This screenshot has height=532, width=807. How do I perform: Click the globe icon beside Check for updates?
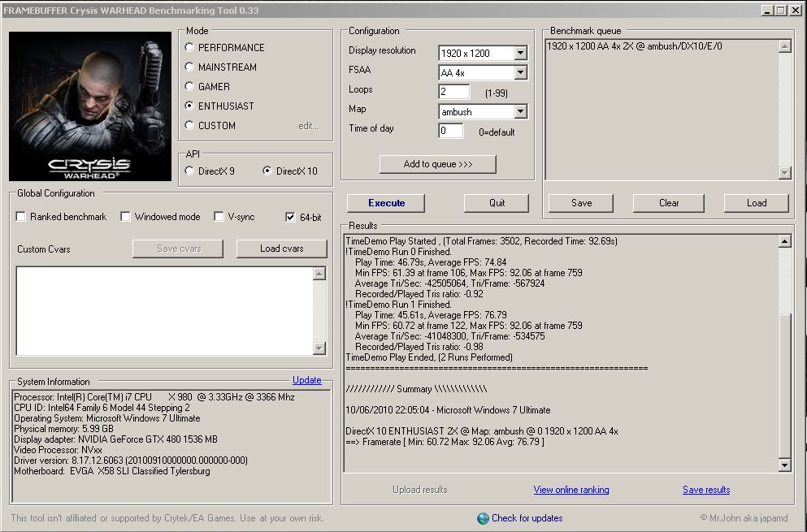coord(483,518)
